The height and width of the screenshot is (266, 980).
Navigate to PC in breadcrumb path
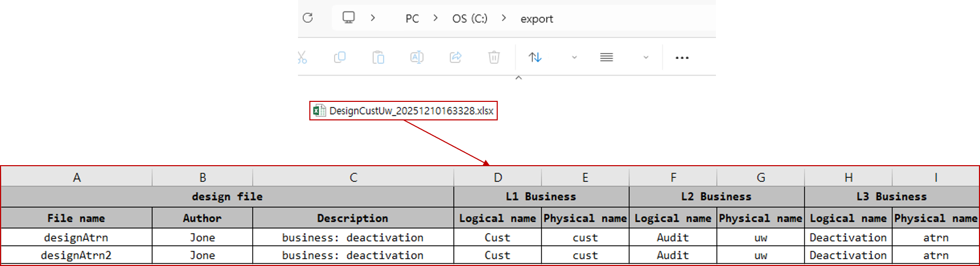pos(412,19)
